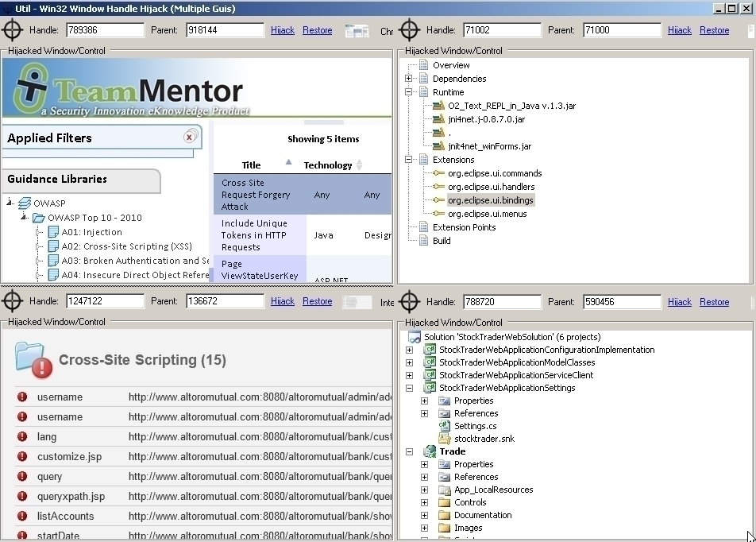Collapse the Trade project node
The height and width of the screenshot is (542, 756).
click(x=409, y=451)
